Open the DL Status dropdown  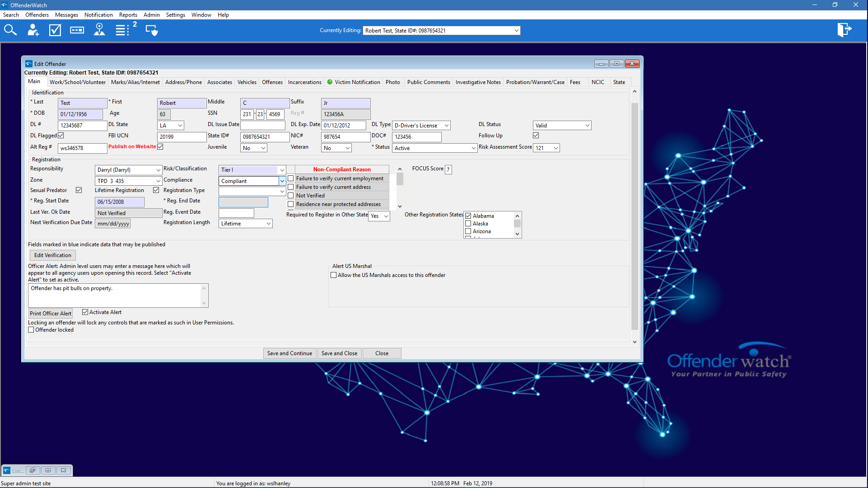(587, 126)
